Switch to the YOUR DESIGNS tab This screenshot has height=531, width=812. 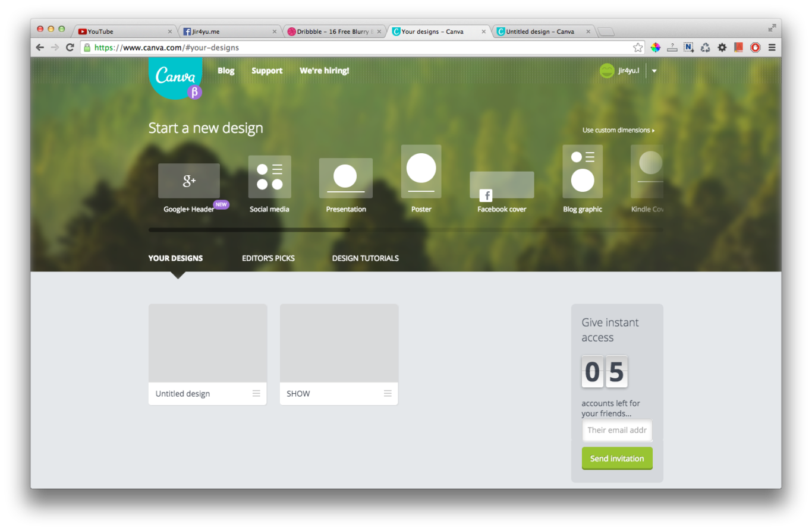pyautogui.click(x=175, y=258)
